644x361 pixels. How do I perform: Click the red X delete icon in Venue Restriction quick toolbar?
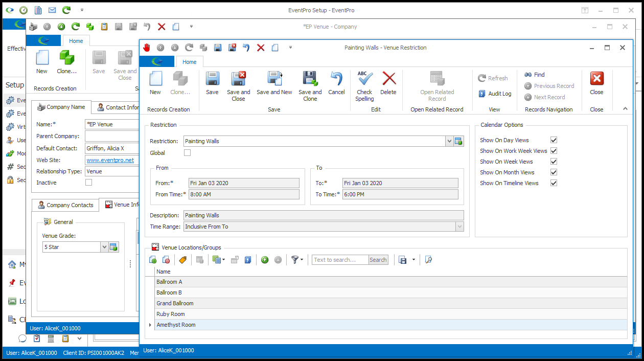point(261,48)
